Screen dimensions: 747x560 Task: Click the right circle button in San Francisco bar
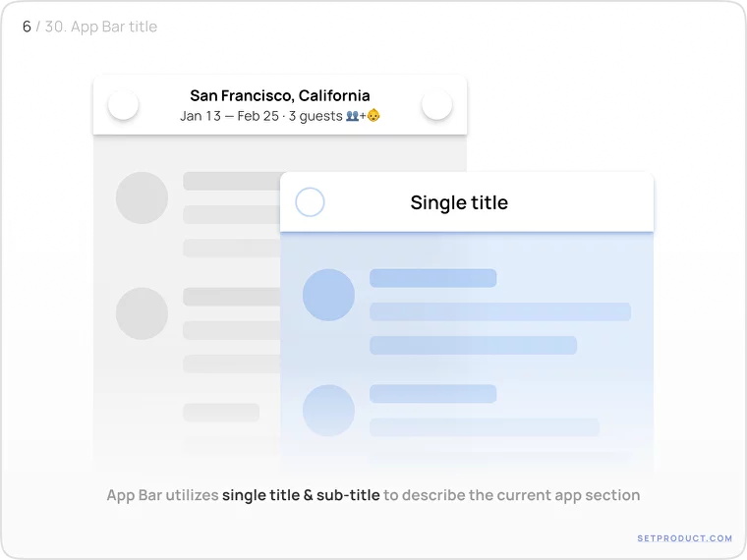tap(436, 105)
